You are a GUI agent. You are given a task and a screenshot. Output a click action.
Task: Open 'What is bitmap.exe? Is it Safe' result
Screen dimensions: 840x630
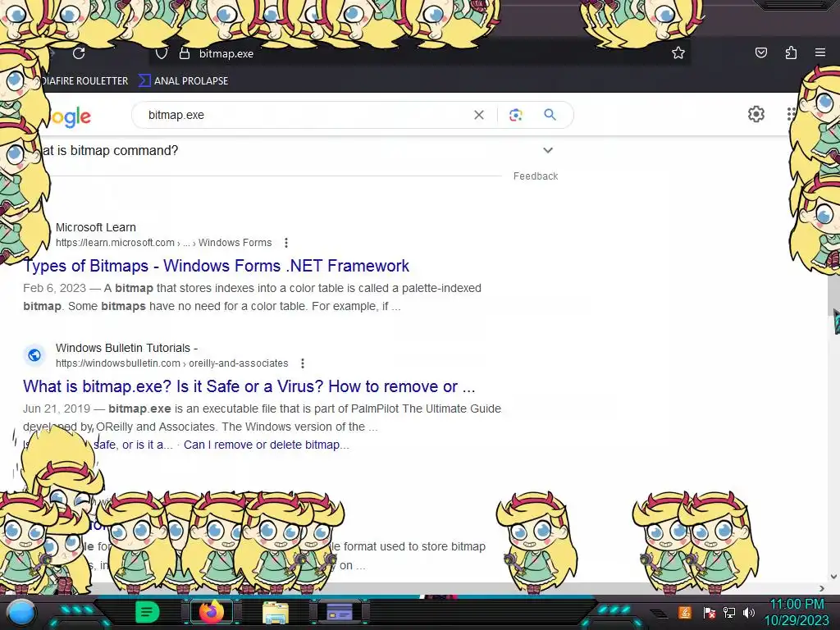pos(249,386)
